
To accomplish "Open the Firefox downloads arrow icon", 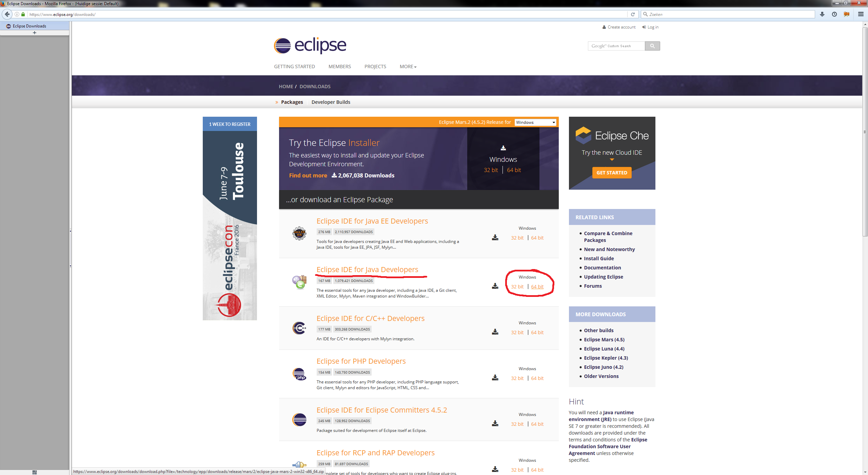I will [x=822, y=14].
